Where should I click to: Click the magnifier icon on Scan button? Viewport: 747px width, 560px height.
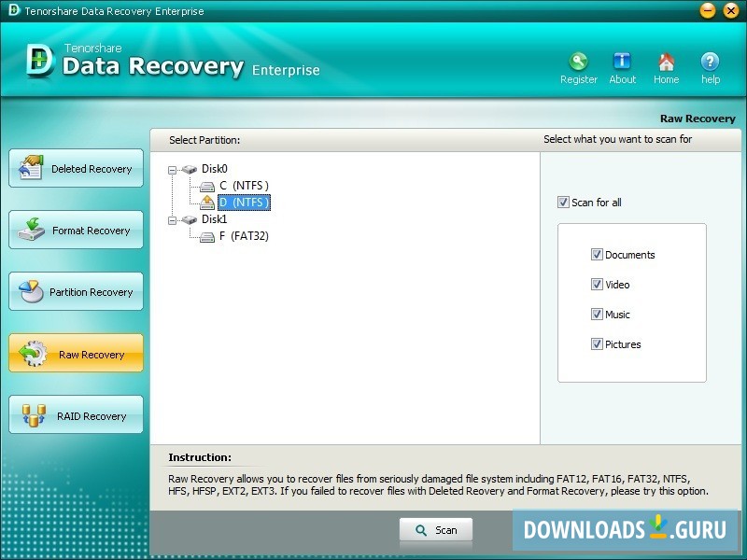[421, 530]
